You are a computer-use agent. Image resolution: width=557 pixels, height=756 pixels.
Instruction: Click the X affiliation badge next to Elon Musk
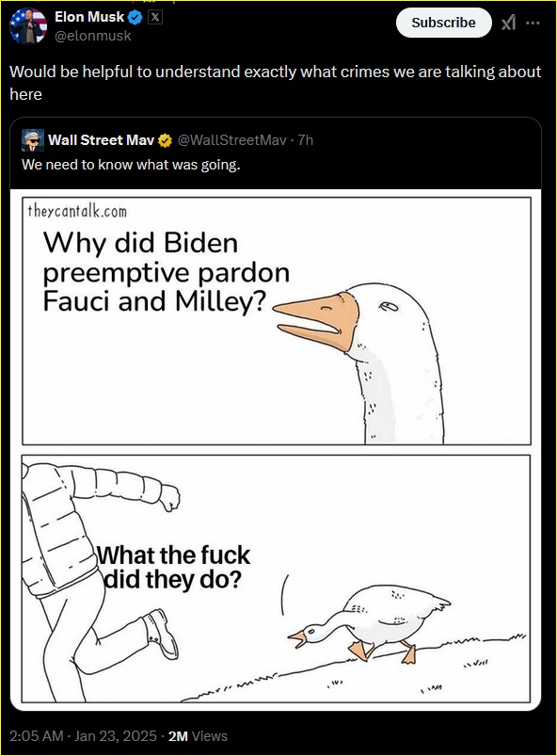click(x=154, y=17)
